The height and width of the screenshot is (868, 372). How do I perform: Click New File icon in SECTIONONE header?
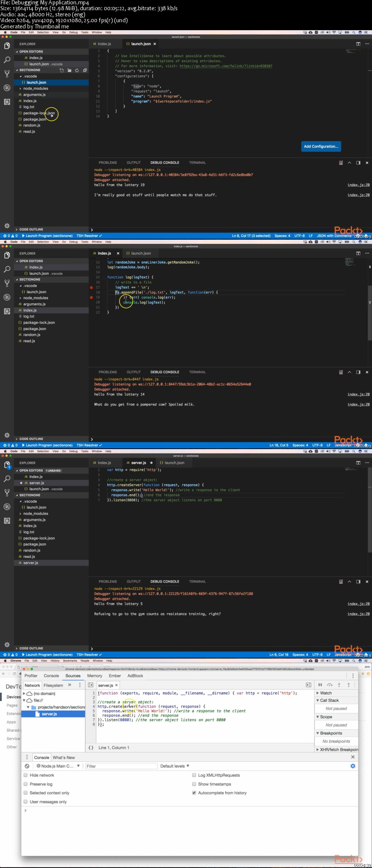[x=61, y=70]
